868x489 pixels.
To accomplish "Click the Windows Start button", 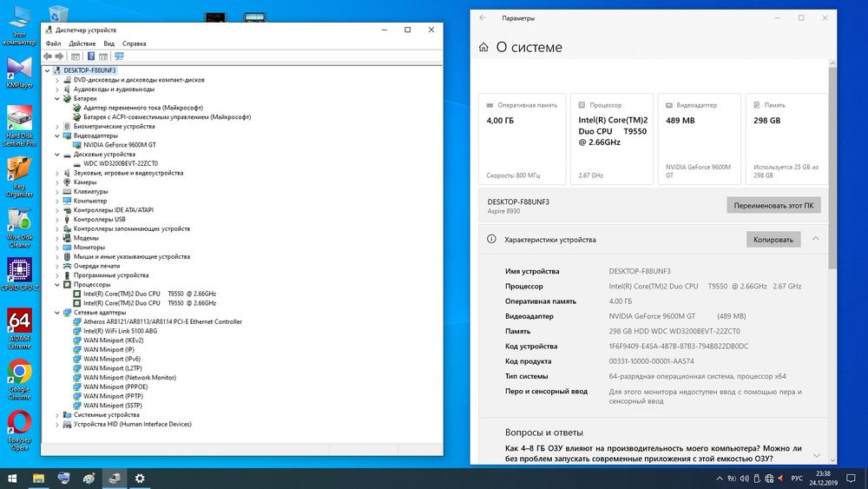I will (12, 479).
